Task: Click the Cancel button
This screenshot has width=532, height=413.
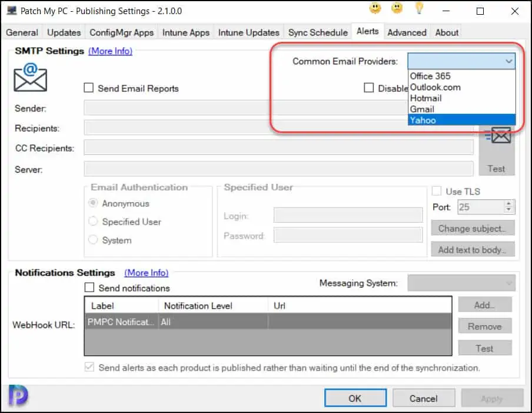Action: click(x=424, y=398)
